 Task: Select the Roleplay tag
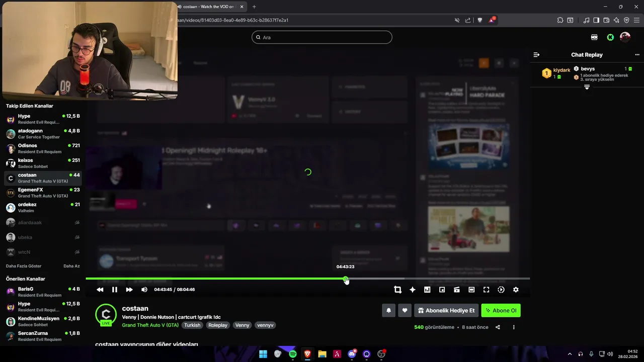218,325
